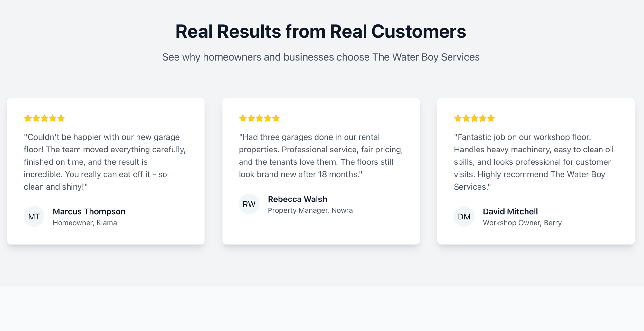Screen dimensions: 644x331
Task: Select the David Mitchell name
Action: point(510,211)
